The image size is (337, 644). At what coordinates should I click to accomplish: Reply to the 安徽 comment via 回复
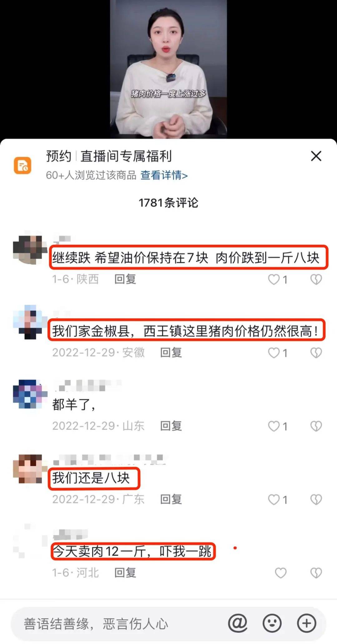tap(171, 353)
